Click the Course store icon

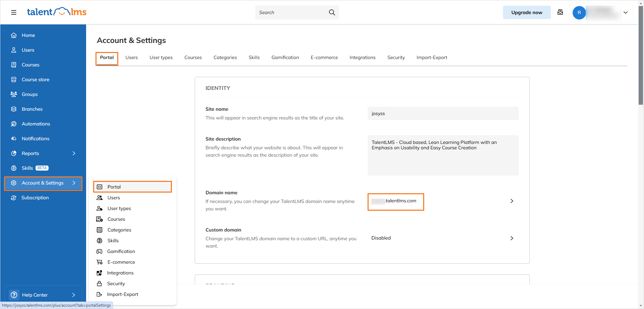click(x=14, y=80)
